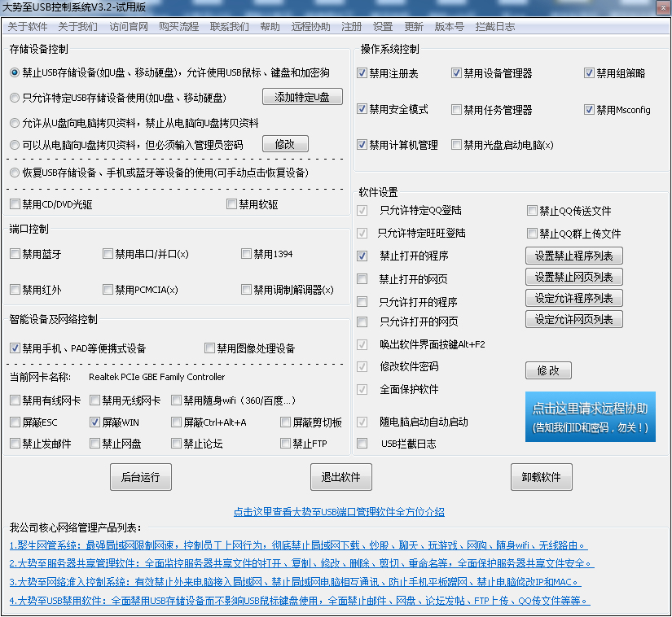This screenshot has width=672, height=617.
Task: Open the 更新 menu
Action: [414, 27]
